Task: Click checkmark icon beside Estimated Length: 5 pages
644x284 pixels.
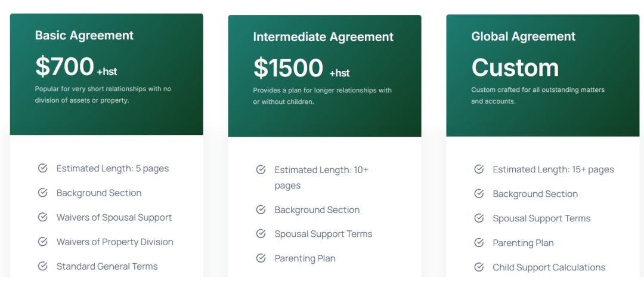Action: (x=43, y=168)
